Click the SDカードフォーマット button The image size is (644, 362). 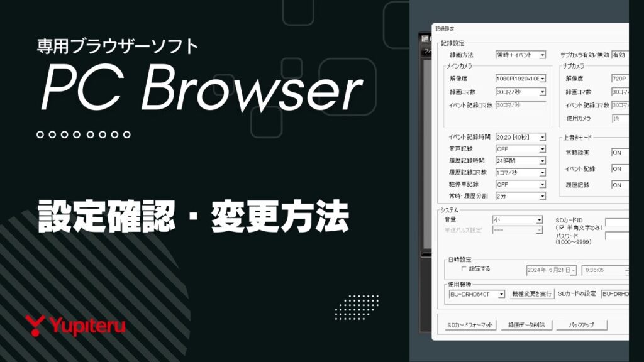tap(469, 325)
